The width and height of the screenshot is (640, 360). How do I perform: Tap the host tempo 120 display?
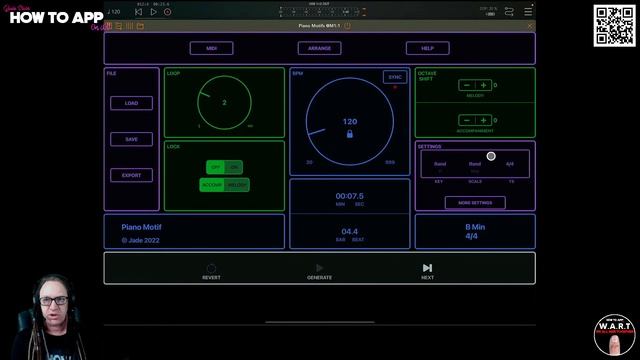pyautogui.click(x=114, y=12)
